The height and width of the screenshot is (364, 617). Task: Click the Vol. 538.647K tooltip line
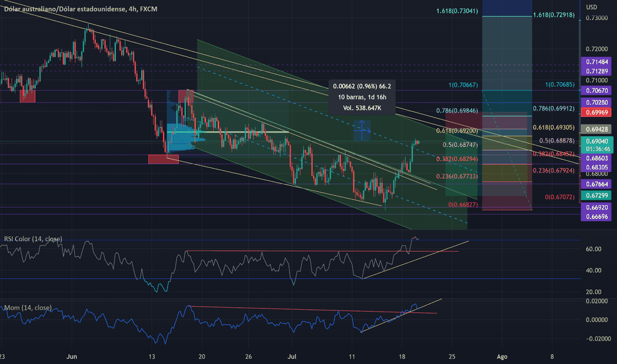click(361, 108)
